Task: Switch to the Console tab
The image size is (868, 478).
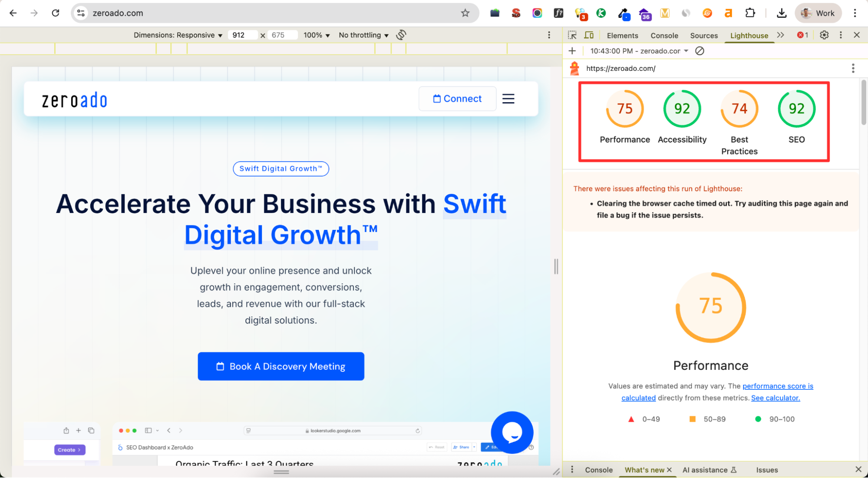Action: 664,36
